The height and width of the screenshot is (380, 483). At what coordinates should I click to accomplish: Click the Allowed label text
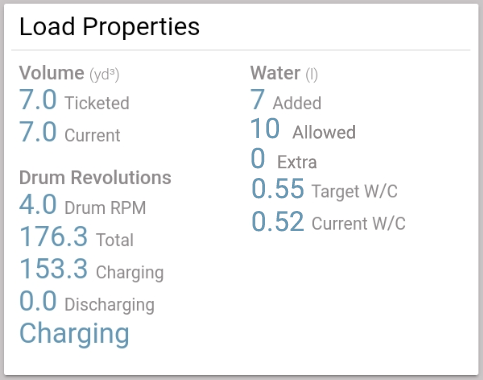click(324, 132)
